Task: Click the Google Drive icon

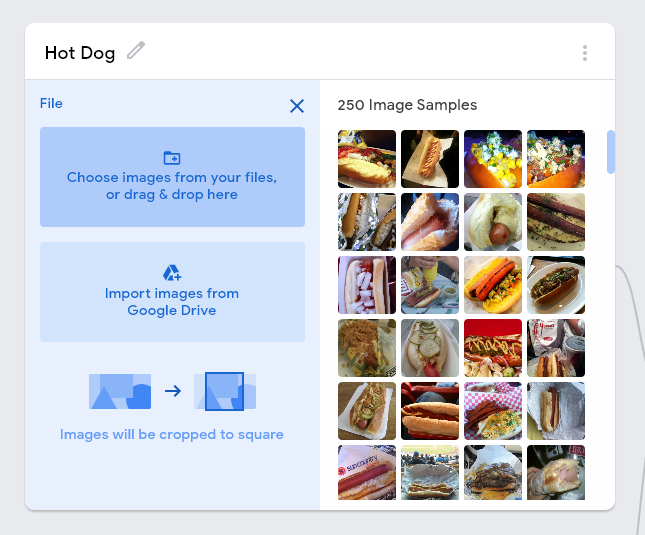Action: coord(172,273)
